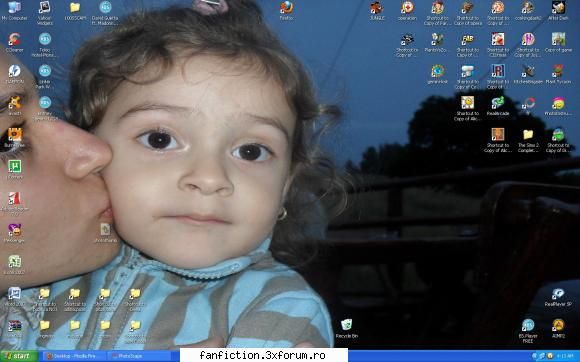This screenshot has width=580, height=362.
Task: Open the Plant Tycoon shortcut
Action: point(558,74)
